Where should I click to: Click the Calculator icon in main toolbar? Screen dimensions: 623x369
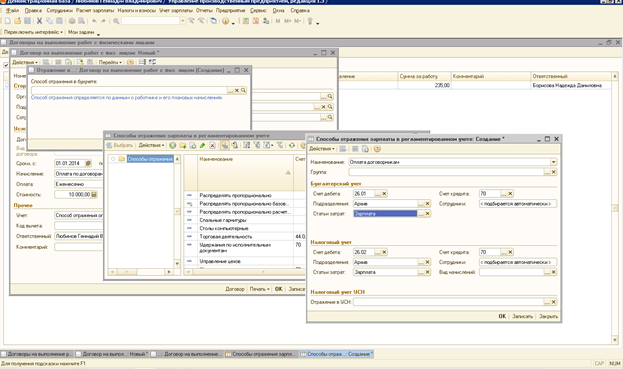pyautogui.click(x=246, y=21)
